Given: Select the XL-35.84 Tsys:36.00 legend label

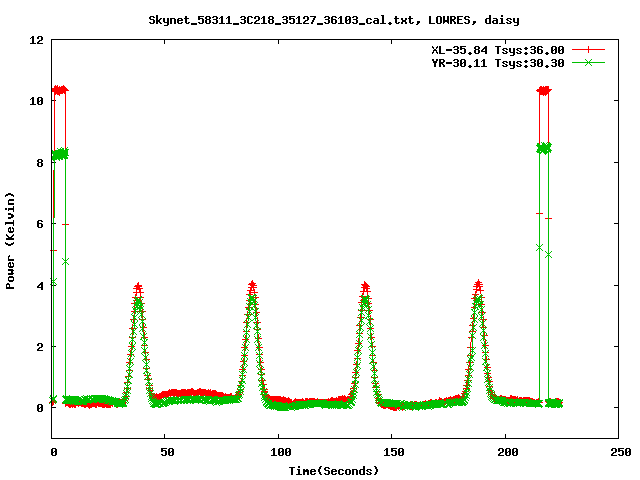Looking at the screenshot, I should pos(497,49).
